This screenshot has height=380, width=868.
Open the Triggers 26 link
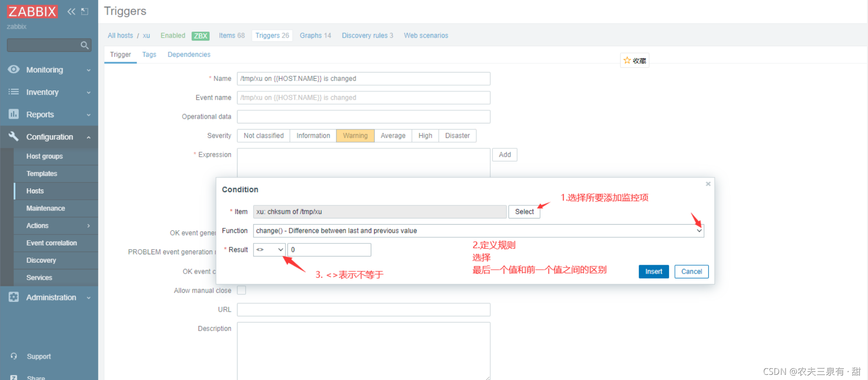(x=272, y=36)
